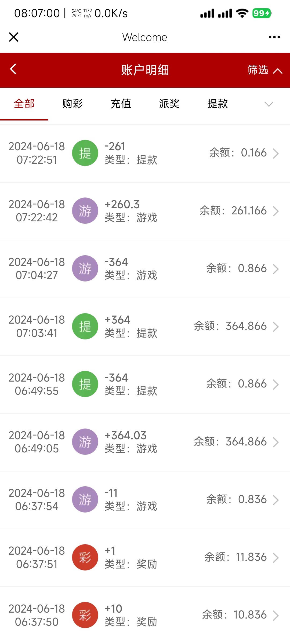The width and height of the screenshot is (290, 644).
Task: Tap the back arrow in red header
Action: click(x=13, y=69)
